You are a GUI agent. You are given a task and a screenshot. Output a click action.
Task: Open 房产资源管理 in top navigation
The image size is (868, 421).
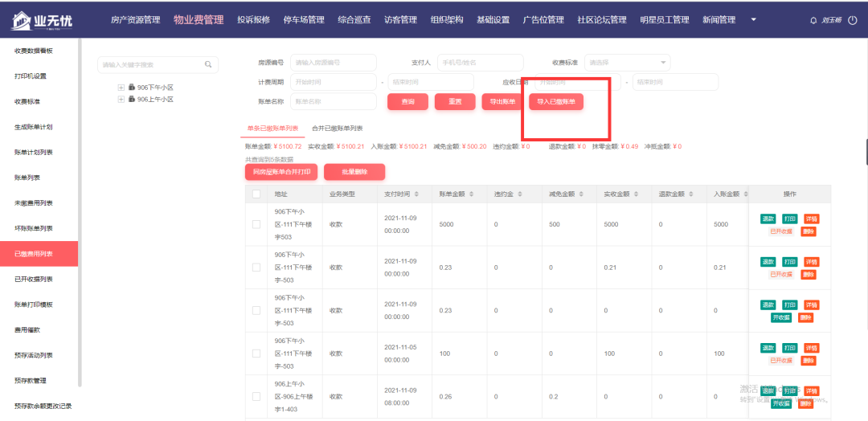point(135,20)
